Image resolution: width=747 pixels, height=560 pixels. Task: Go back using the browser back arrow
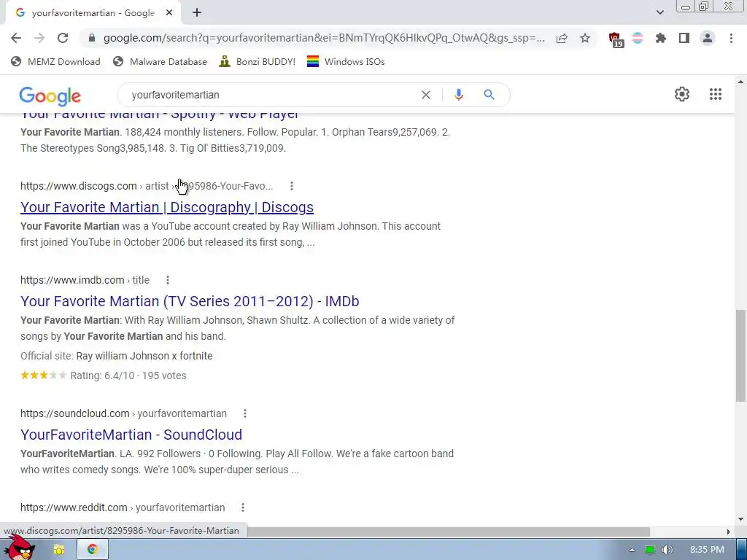pyautogui.click(x=16, y=38)
